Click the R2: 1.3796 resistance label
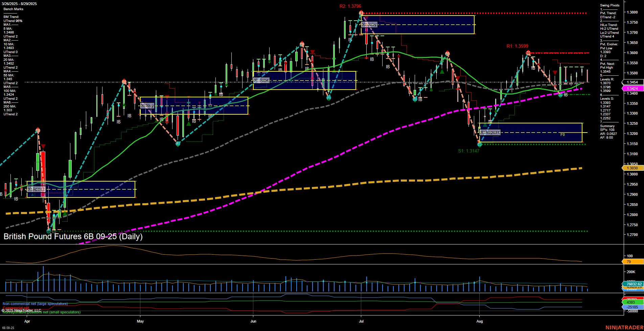Image resolution: width=644 pixels, height=331 pixels. (350, 6)
